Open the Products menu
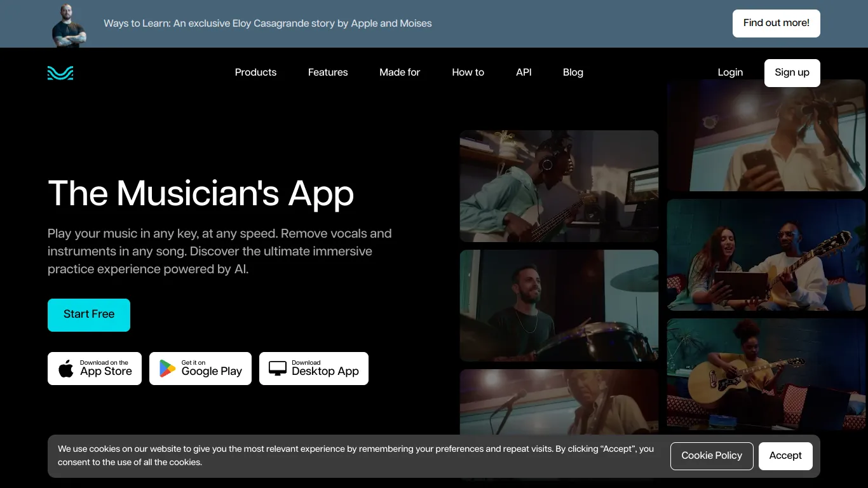Image resolution: width=868 pixels, height=488 pixels. tap(255, 72)
